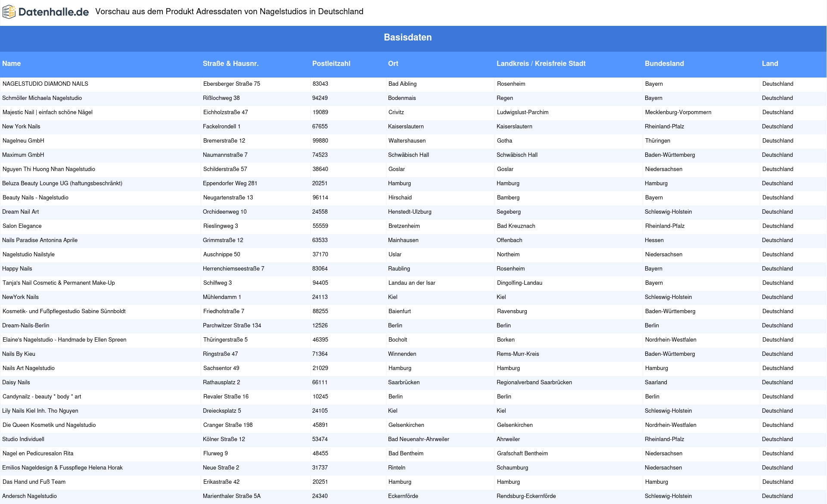
Task: Select Die Queen Kosmetik und Nagelstudio
Action: coord(49,425)
